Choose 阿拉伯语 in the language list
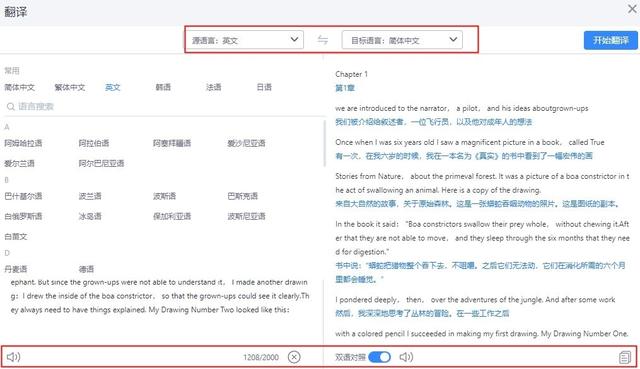The height and width of the screenshot is (369, 640). click(x=94, y=143)
